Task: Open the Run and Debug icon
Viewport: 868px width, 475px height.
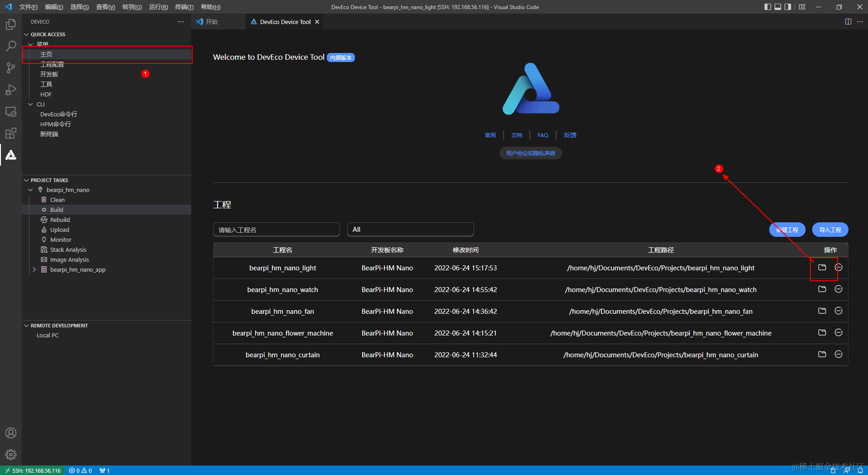Action: click(11, 90)
